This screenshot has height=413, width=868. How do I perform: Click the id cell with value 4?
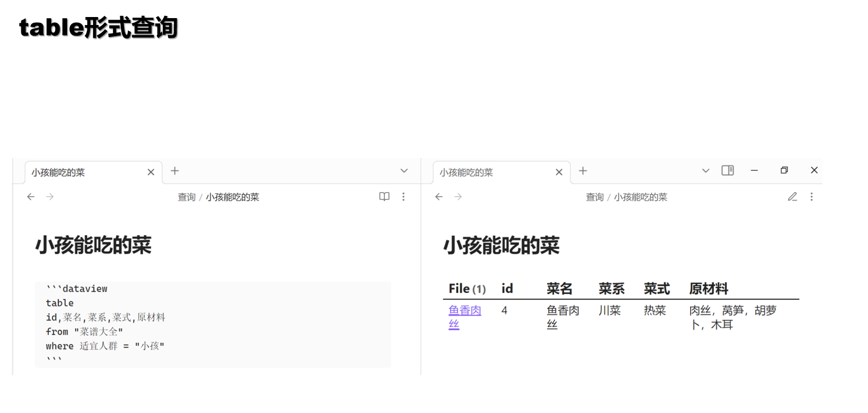click(505, 310)
